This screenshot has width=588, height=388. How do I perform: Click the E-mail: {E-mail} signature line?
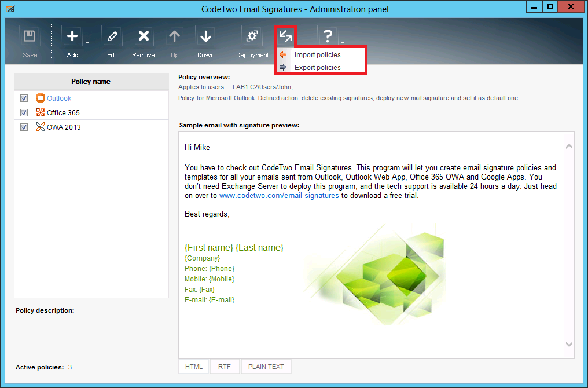point(210,300)
